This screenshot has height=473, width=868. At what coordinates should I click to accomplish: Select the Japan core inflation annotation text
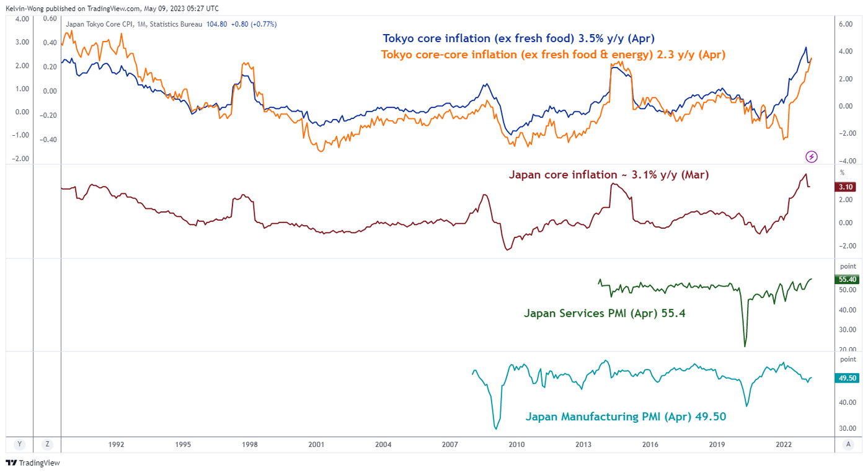608,175
